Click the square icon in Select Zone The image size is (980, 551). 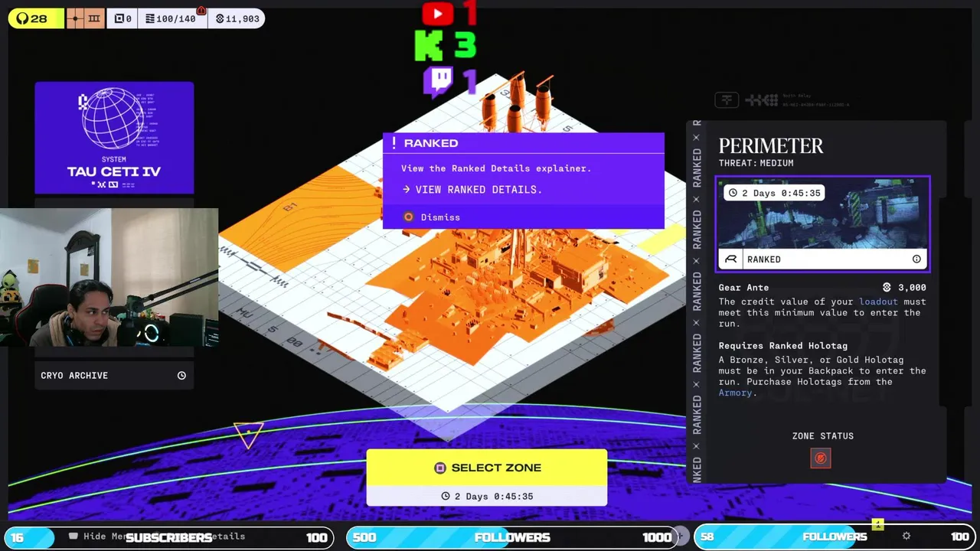(440, 468)
